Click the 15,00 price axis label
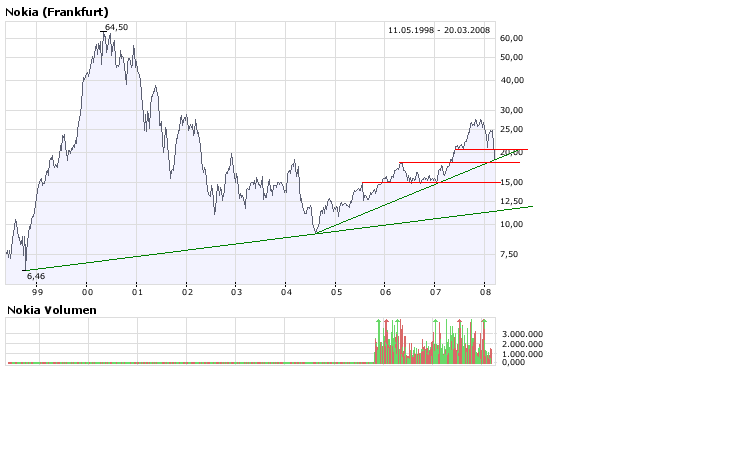 [x=512, y=182]
